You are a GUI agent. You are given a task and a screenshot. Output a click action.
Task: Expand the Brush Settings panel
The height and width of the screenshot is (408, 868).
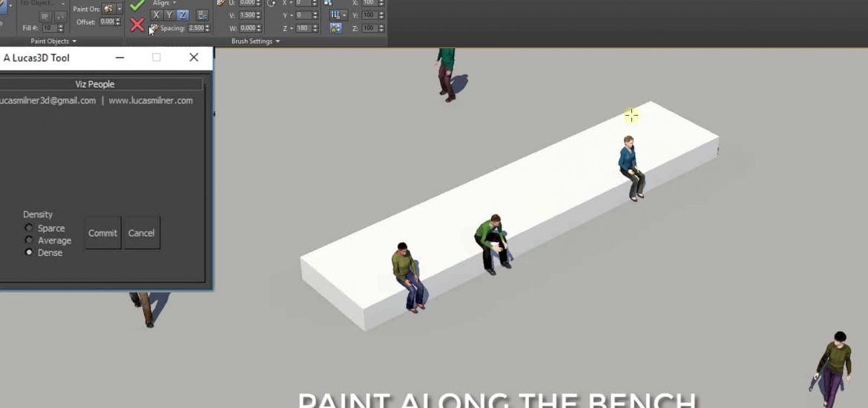pos(255,42)
